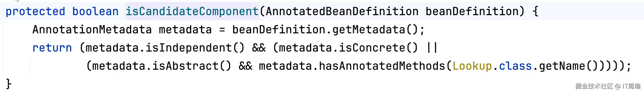This screenshot has height=93, width=644.
Task: Click the opening brace after beanDefinition)
Action: pyautogui.click(x=535, y=12)
